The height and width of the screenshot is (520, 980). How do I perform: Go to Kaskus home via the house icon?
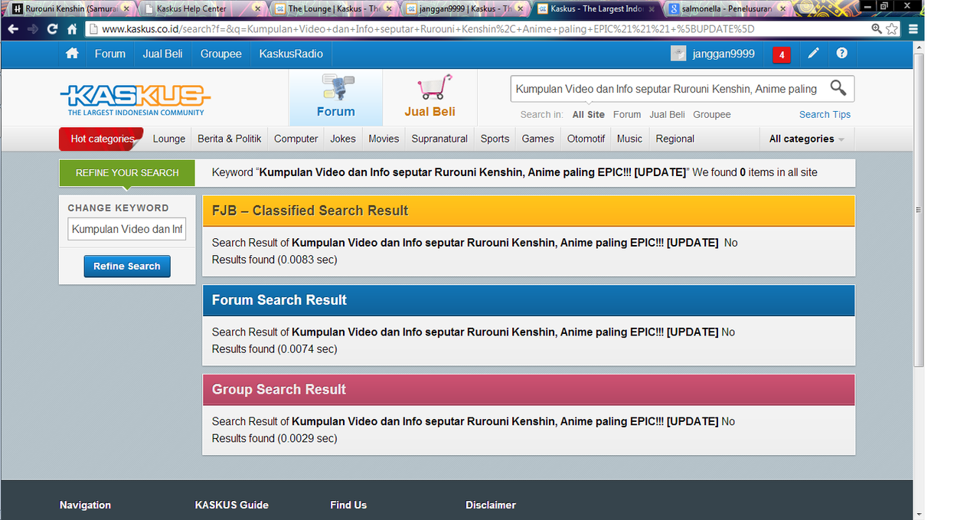[x=72, y=54]
